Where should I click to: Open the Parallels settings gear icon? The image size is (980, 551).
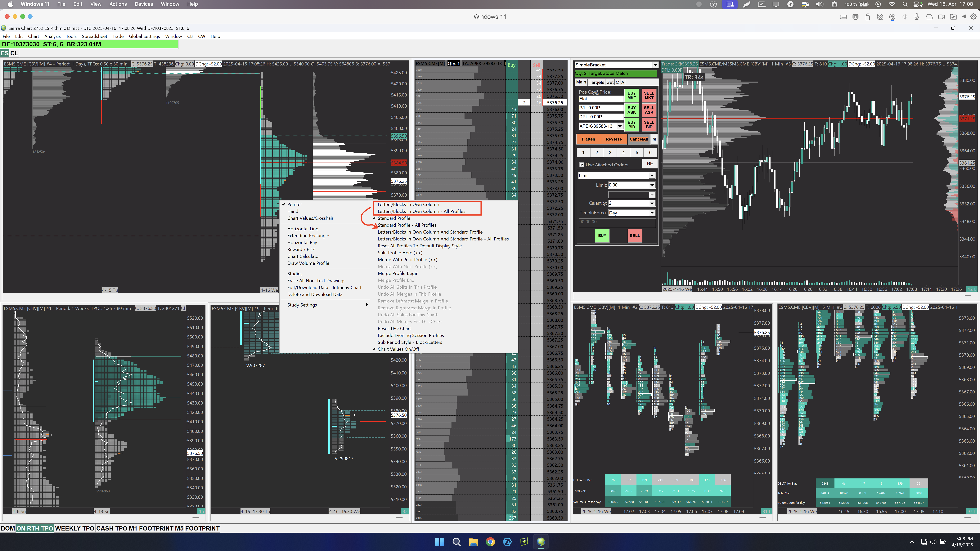click(973, 17)
